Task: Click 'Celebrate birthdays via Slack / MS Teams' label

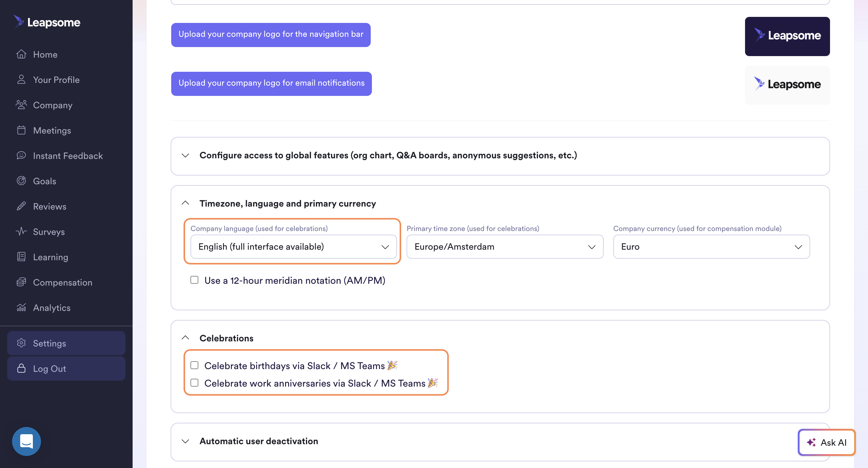Action: 300,365
